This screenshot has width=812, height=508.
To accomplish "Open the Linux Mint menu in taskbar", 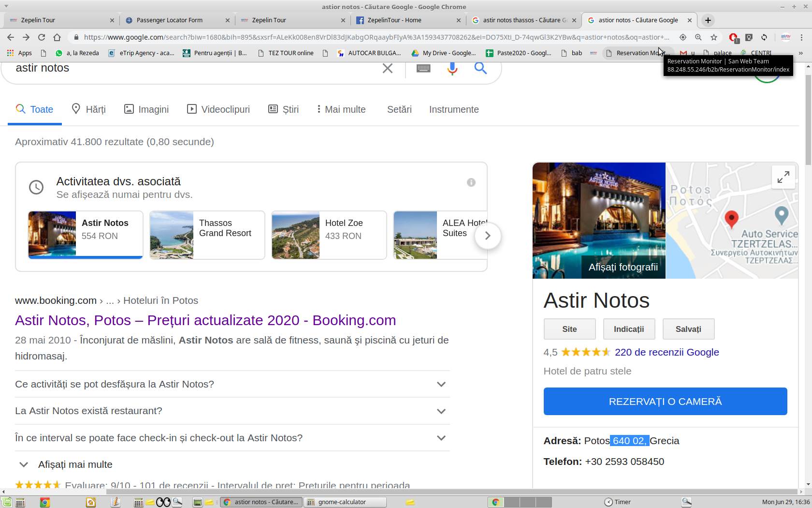I will [6, 502].
